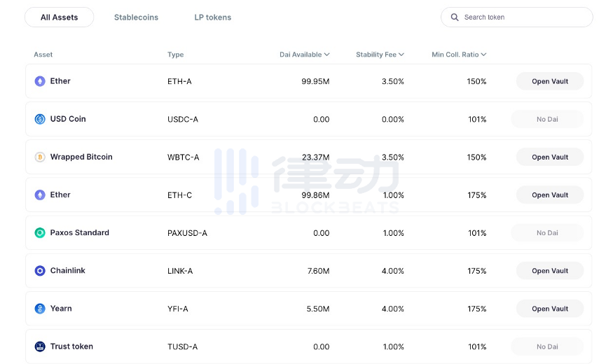The image size is (613, 364).
Task: Select the All Assets tab
Action: click(60, 17)
